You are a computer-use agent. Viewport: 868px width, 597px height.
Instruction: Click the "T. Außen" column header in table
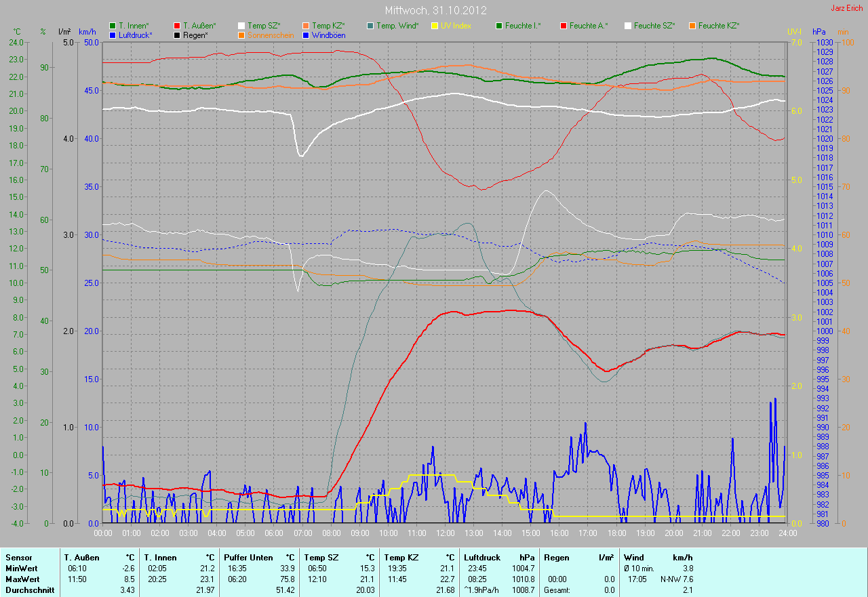coord(81,558)
